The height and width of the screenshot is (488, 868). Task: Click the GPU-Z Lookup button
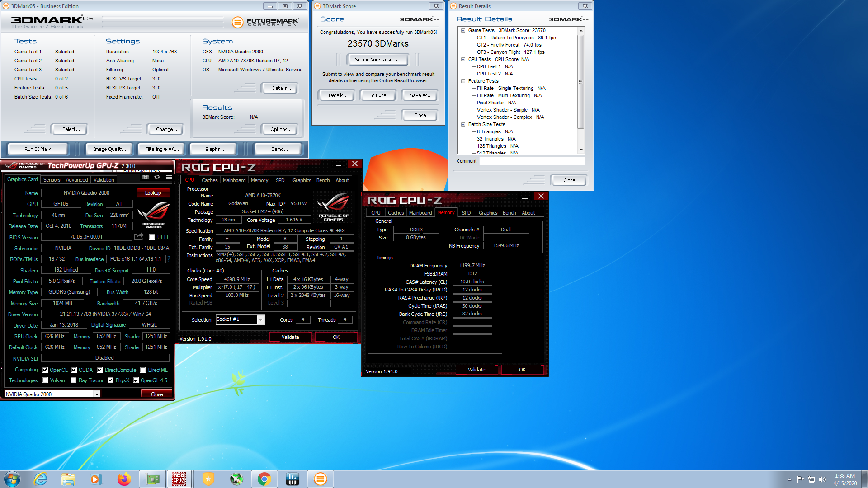click(x=153, y=193)
